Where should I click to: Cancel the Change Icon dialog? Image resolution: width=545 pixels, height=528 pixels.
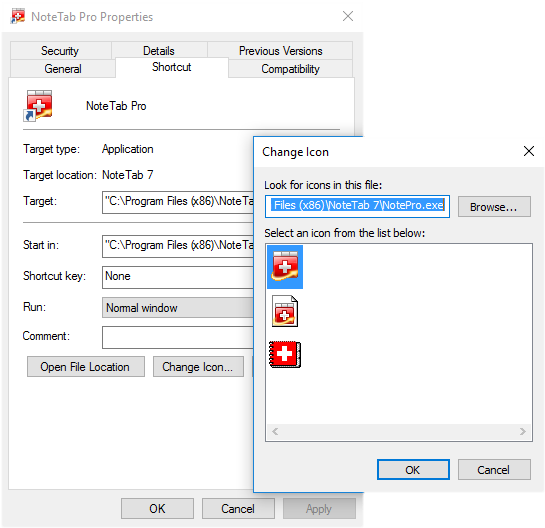point(494,470)
